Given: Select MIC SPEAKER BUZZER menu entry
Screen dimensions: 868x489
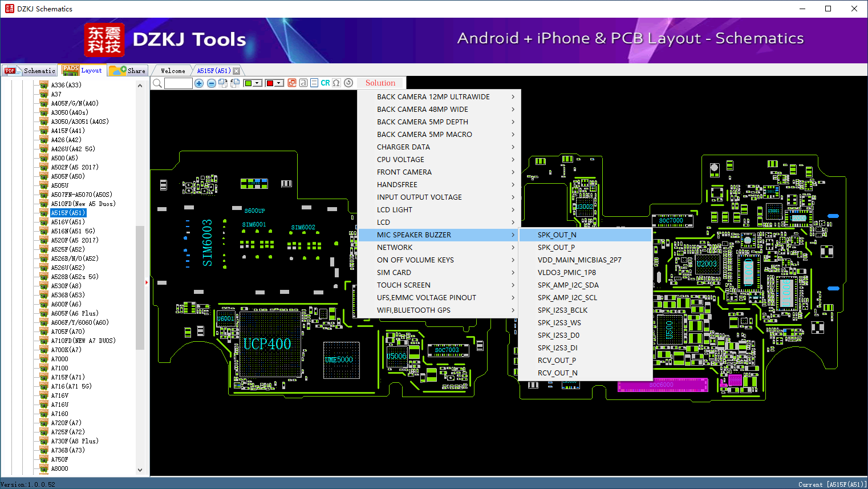Looking at the screenshot, I should coord(437,235).
